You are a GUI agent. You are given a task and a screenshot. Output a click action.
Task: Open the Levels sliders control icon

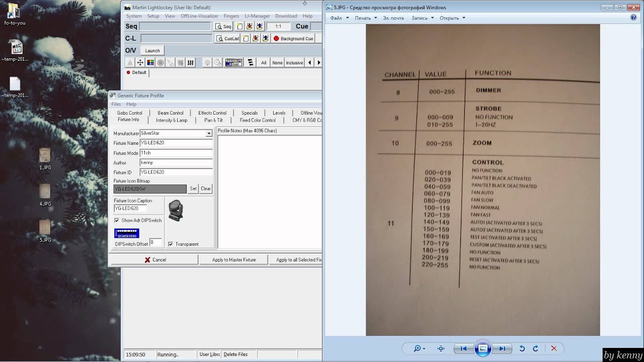pyautogui.click(x=191, y=63)
